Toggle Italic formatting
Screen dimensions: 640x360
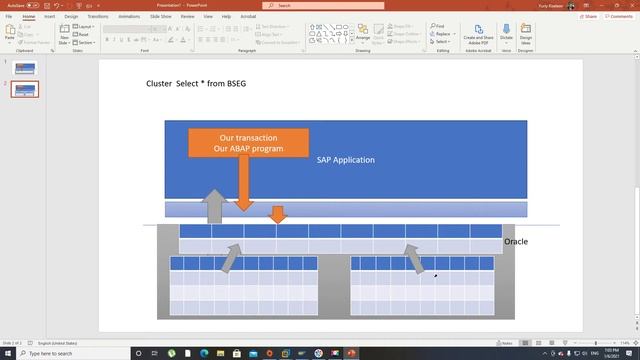[x=114, y=40]
